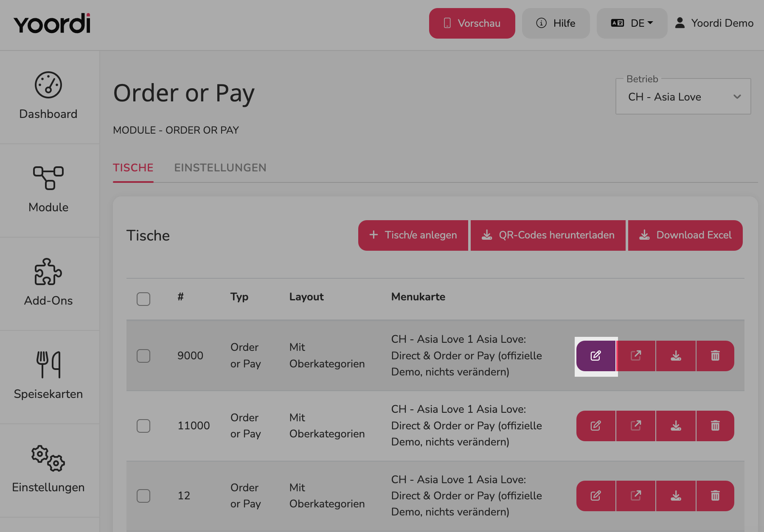The width and height of the screenshot is (764, 532).
Task: Click the Tisch/e anlegen button
Action: pyautogui.click(x=413, y=235)
